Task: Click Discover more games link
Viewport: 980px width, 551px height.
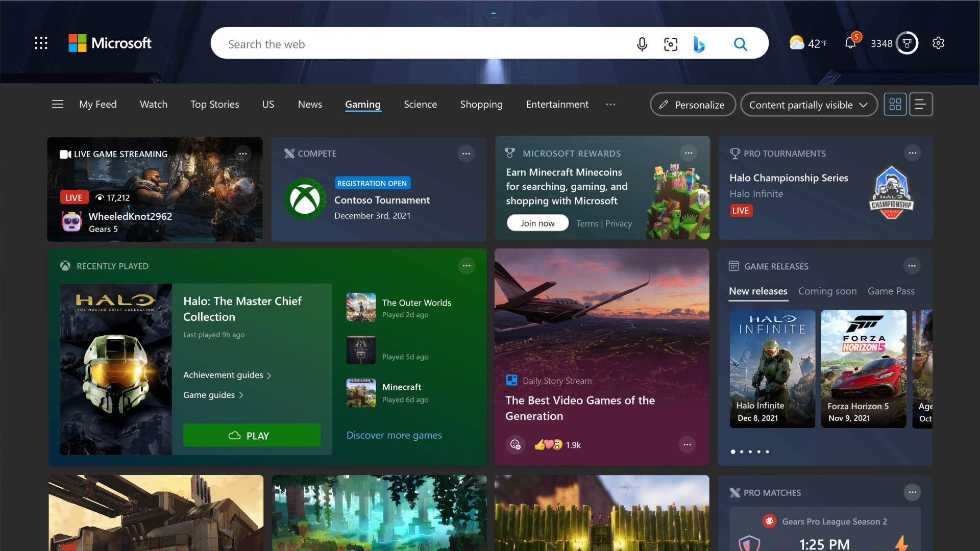Action: tap(394, 435)
